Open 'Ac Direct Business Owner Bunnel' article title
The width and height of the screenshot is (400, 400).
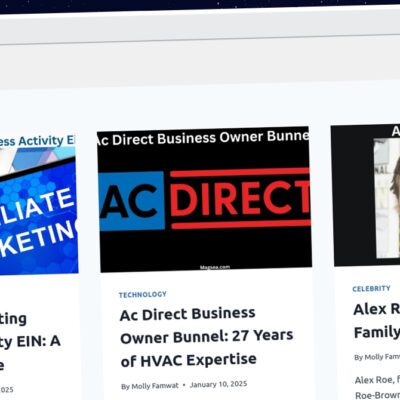[206, 338]
